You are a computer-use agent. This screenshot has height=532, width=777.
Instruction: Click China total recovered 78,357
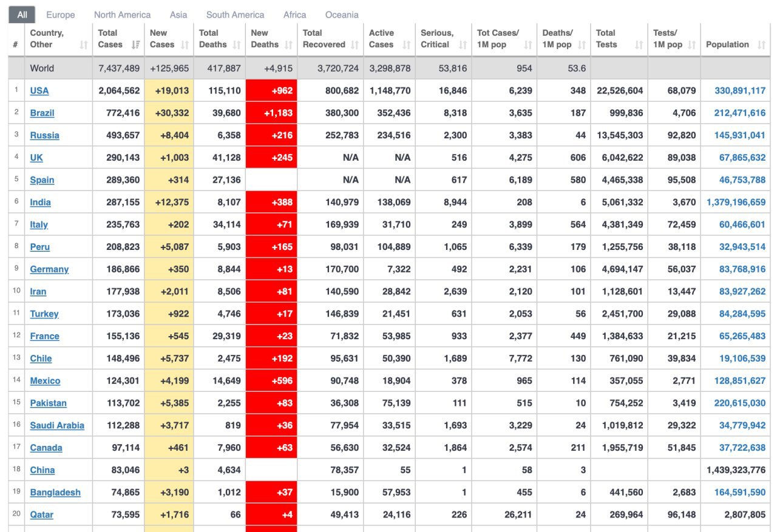click(344, 470)
